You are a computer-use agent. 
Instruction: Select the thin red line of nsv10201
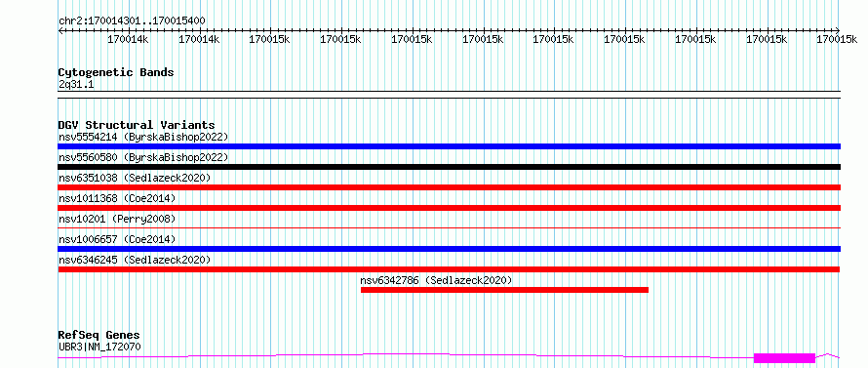click(x=449, y=227)
